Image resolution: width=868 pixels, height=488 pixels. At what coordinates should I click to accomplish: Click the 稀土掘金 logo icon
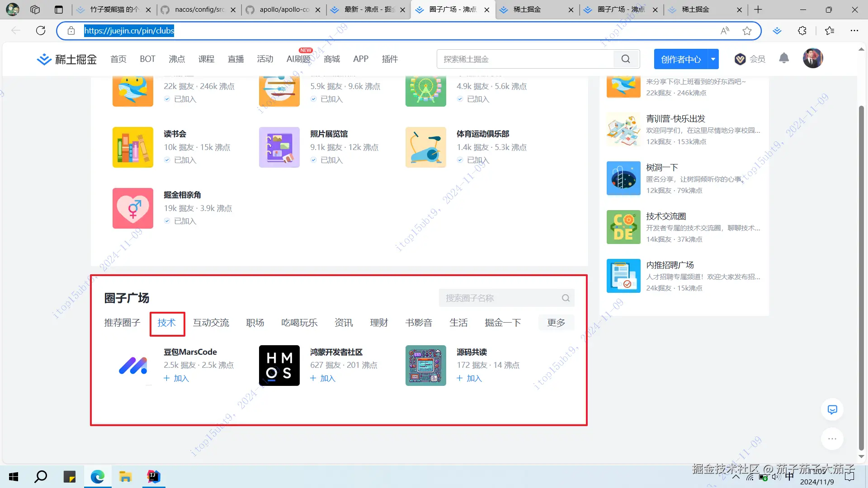(44, 59)
